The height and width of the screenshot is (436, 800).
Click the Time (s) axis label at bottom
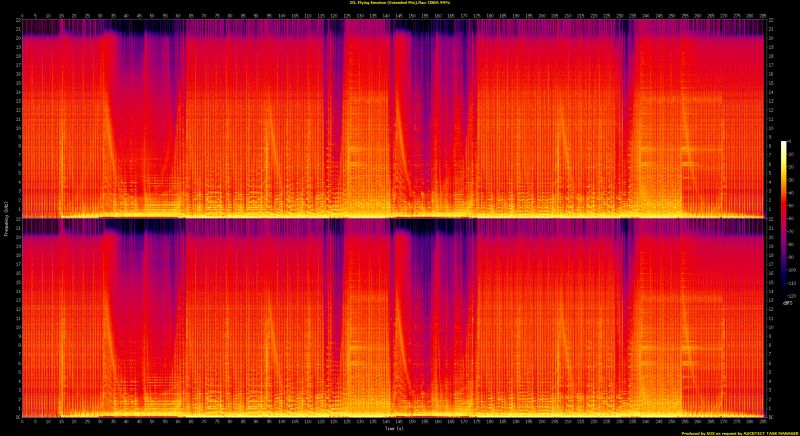click(400, 428)
